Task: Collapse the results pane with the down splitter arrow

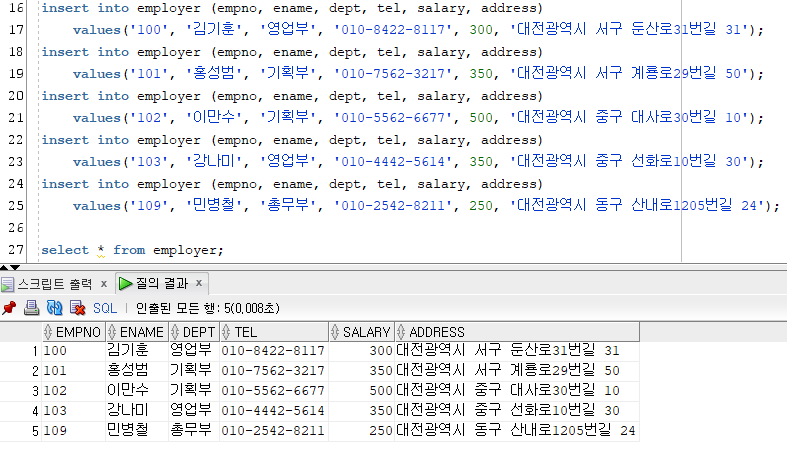Action: (x=15, y=267)
